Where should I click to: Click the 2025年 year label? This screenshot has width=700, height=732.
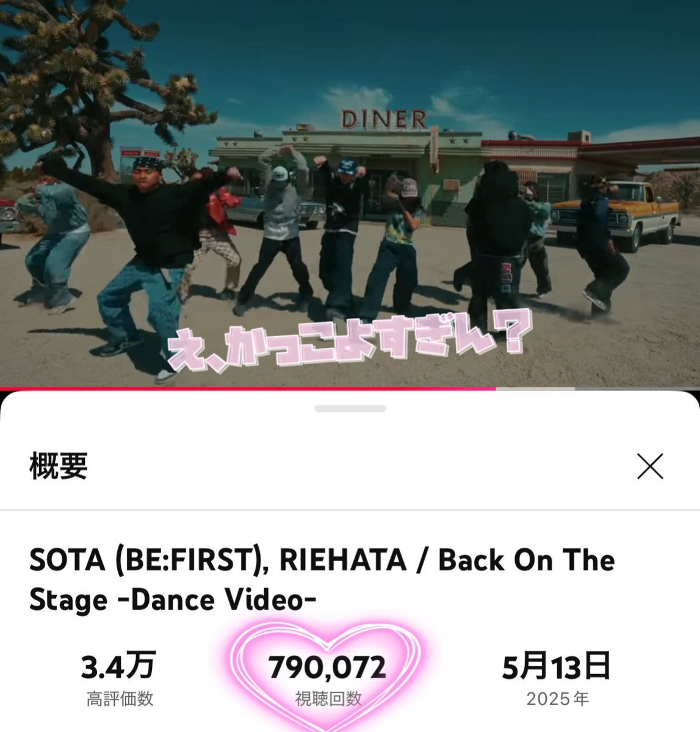557,698
